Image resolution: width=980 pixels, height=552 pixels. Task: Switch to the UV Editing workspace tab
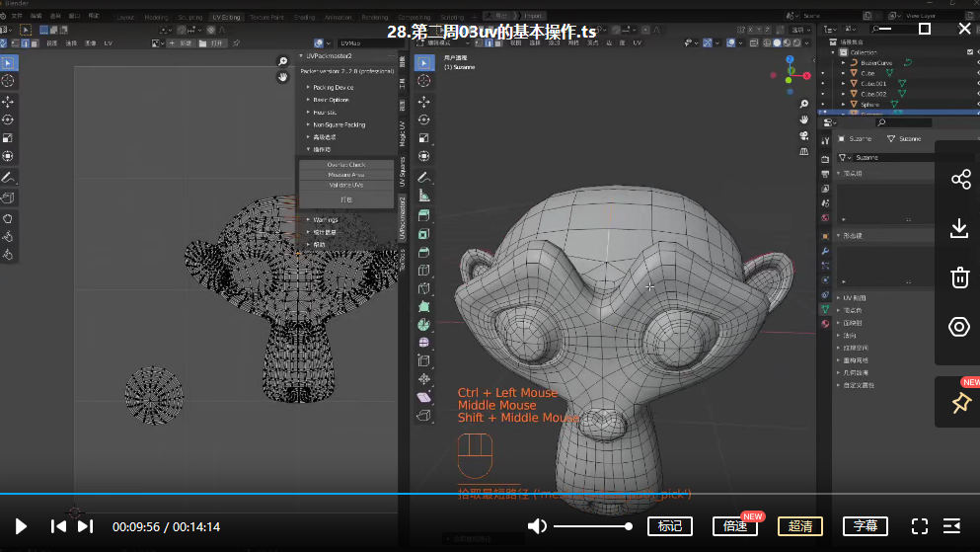click(224, 17)
